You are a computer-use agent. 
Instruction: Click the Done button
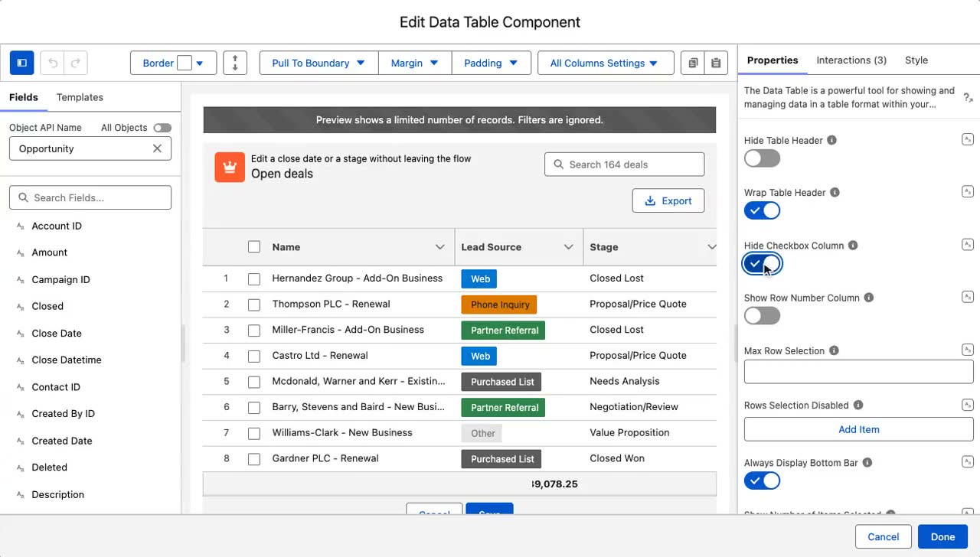click(x=942, y=536)
